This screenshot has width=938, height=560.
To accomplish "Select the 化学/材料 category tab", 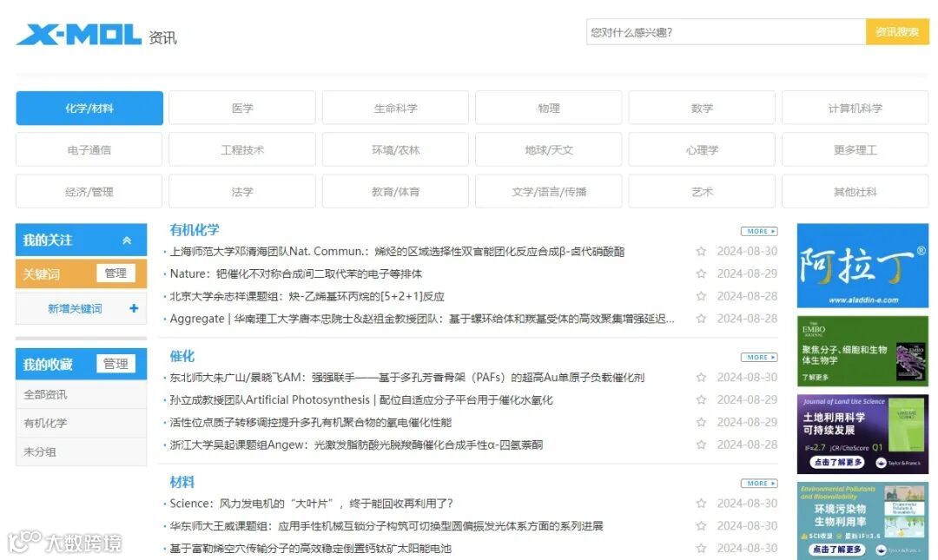I will coord(89,109).
